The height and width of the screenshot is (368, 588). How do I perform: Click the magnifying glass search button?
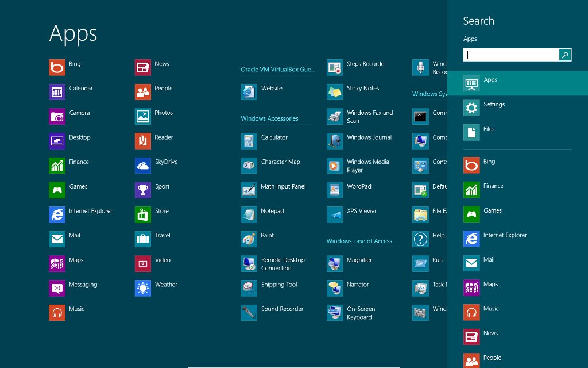pyautogui.click(x=565, y=55)
